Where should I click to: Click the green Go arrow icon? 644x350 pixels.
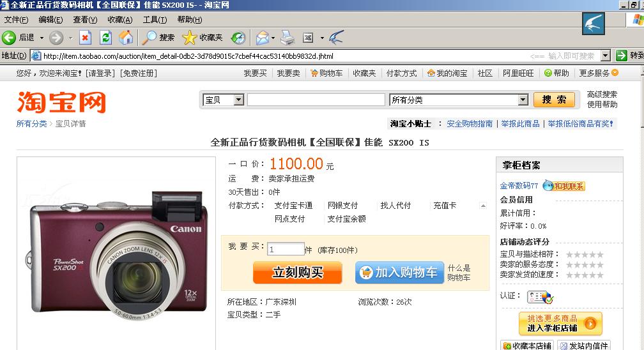(x=622, y=56)
